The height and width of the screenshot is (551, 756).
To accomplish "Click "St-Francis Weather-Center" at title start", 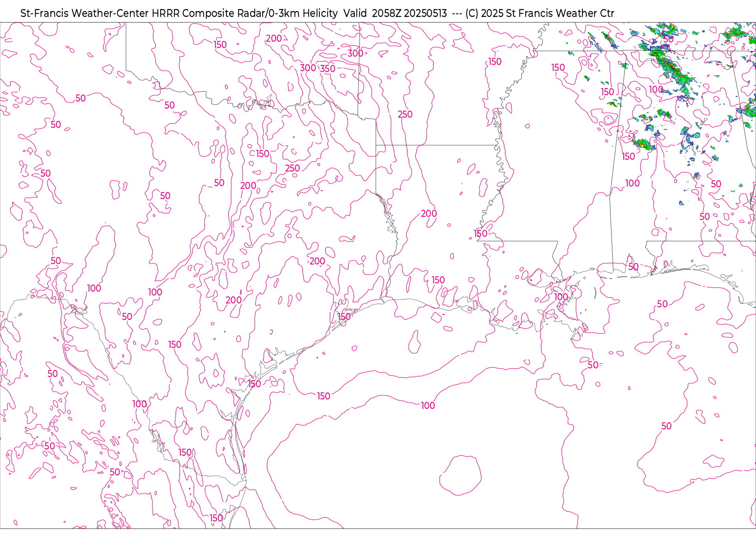I will click(85, 13).
